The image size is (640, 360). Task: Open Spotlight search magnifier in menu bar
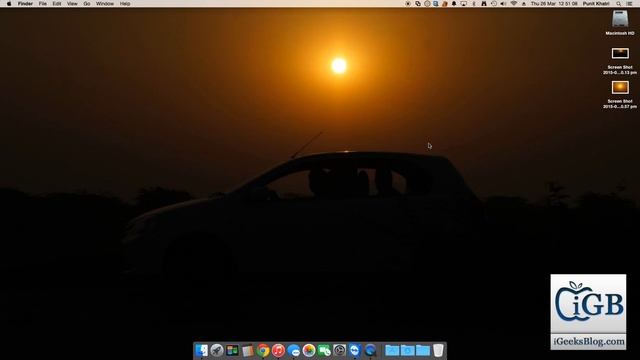tap(619, 4)
